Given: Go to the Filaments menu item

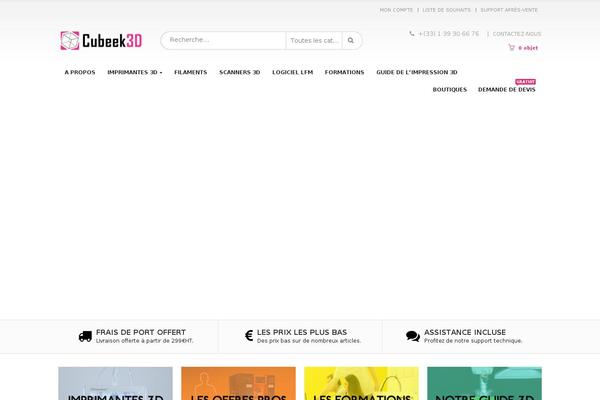Looking at the screenshot, I should 191,72.
